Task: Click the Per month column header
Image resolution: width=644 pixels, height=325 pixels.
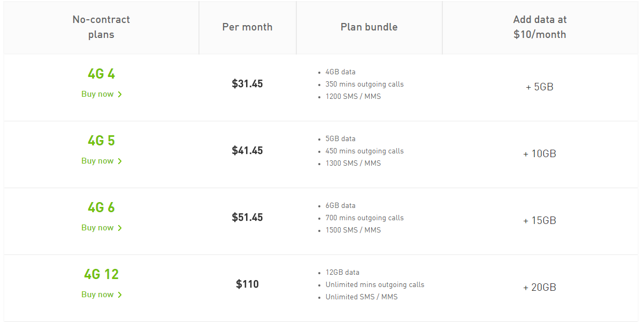Action: click(x=247, y=27)
